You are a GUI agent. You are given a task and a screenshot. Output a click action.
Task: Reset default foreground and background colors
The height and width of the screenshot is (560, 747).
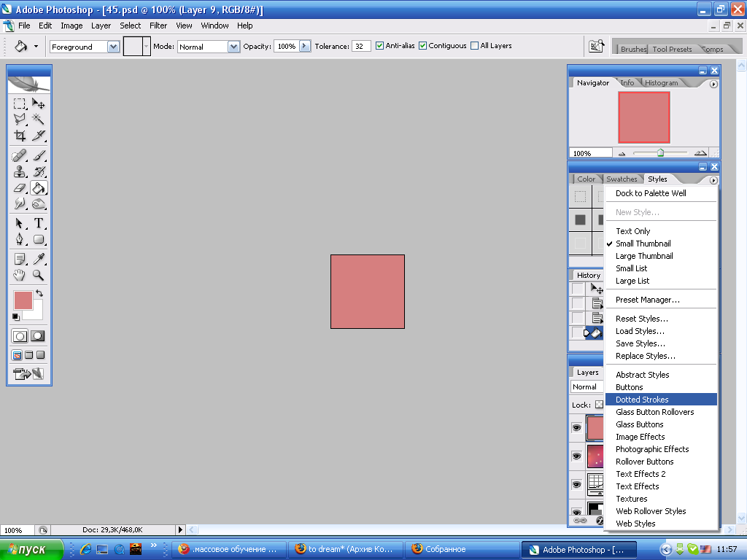pos(16,316)
